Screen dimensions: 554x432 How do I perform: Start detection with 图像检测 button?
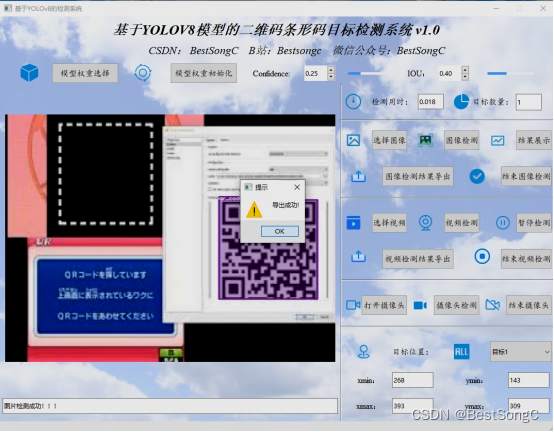[x=461, y=140]
